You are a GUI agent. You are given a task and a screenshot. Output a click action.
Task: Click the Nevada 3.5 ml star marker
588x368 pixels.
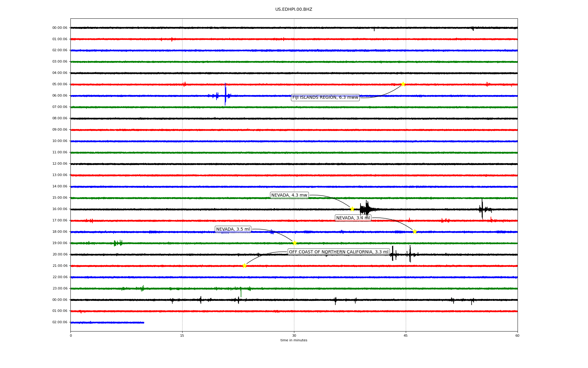295,243
